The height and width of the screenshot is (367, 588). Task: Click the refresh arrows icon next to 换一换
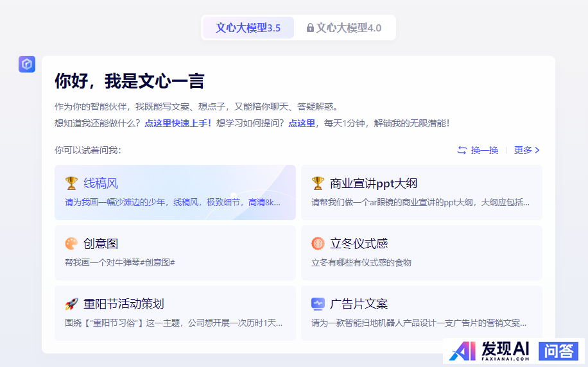(462, 150)
